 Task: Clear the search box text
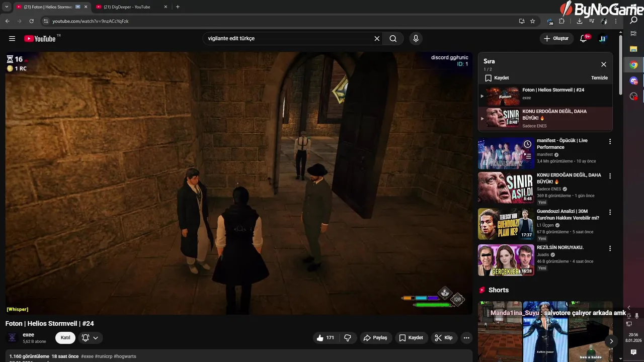pyautogui.click(x=377, y=39)
